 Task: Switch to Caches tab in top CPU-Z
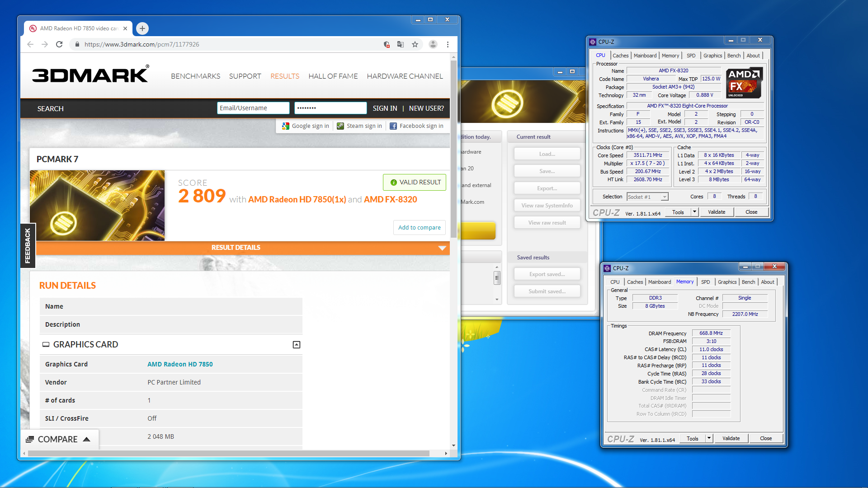621,56
